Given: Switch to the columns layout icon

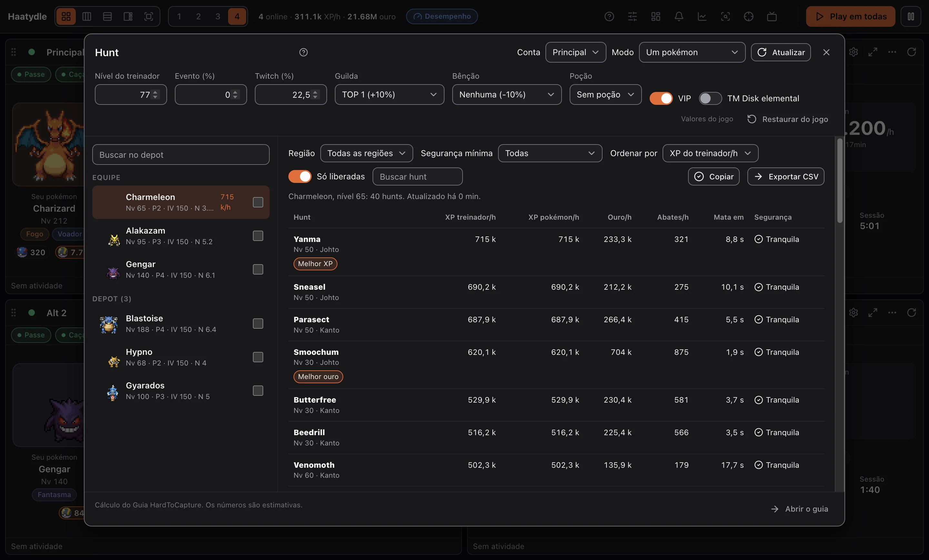Looking at the screenshot, I should [x=87, y=16].
